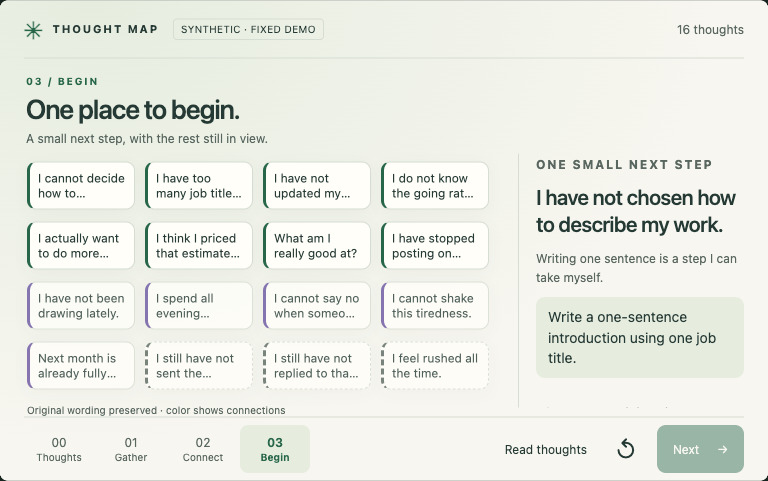768x481 pixels.
Task: Click the 'One place to begin.' heading
Action: [133, 110]
